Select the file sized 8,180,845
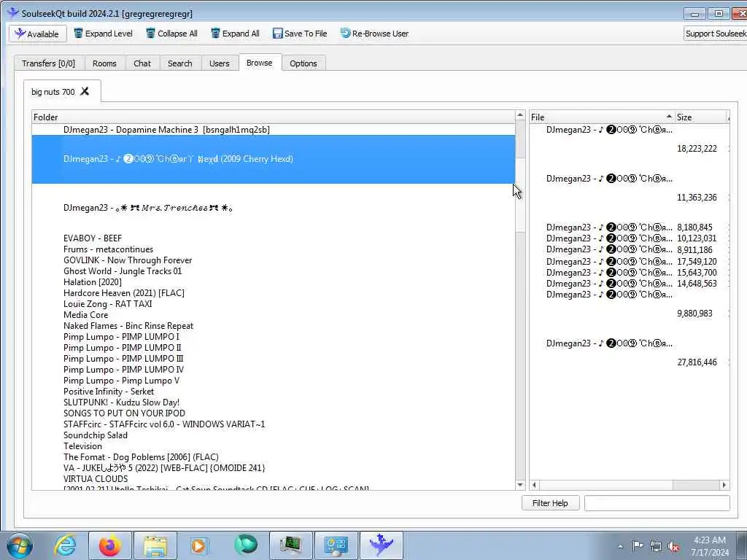 tap(629, 227)
